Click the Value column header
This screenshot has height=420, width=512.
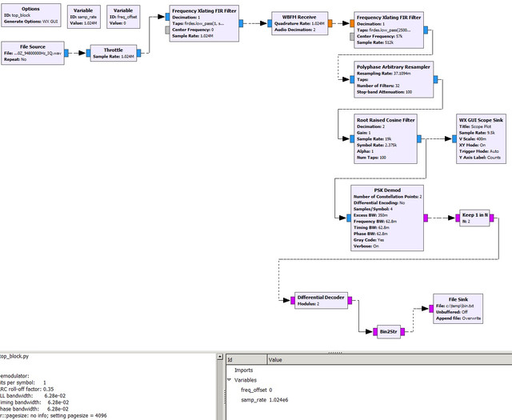coord(390,359)
